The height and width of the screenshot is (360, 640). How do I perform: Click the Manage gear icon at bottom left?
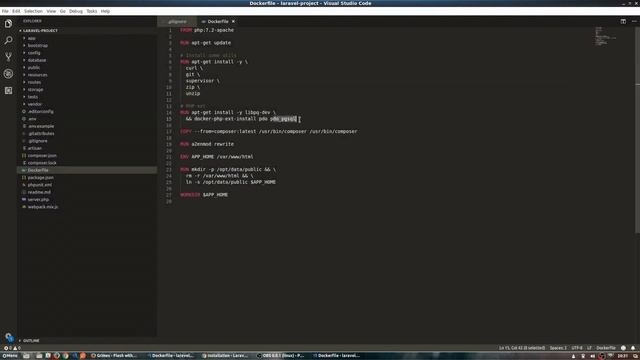coord(9,337)
